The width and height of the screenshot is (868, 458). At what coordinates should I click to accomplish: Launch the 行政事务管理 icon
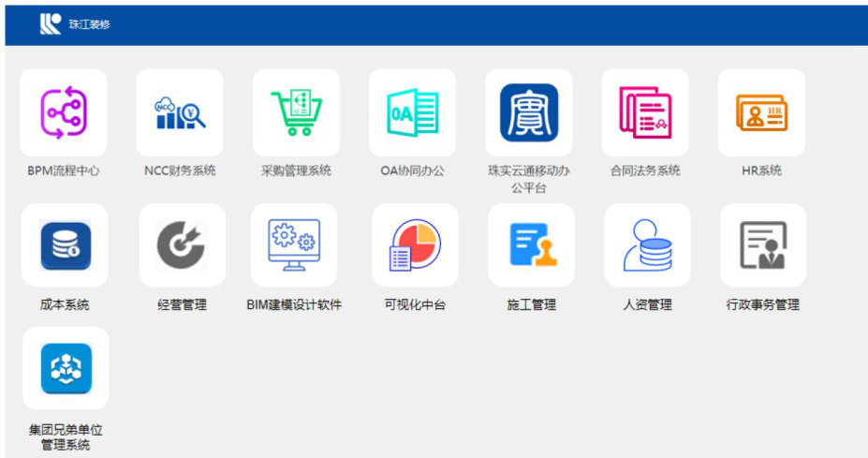click(762, 245)
